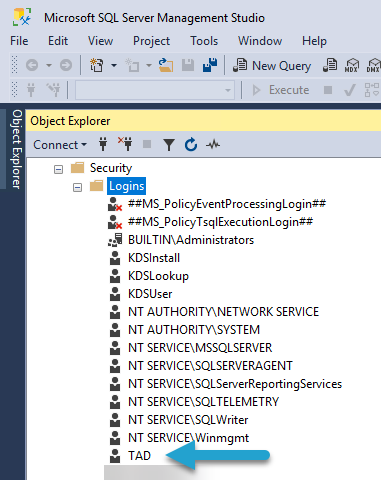The height and width of the screenshot is (480, 381).
Task: Select BUILTIN\Administrators login
Action: [x=191, y=240]
